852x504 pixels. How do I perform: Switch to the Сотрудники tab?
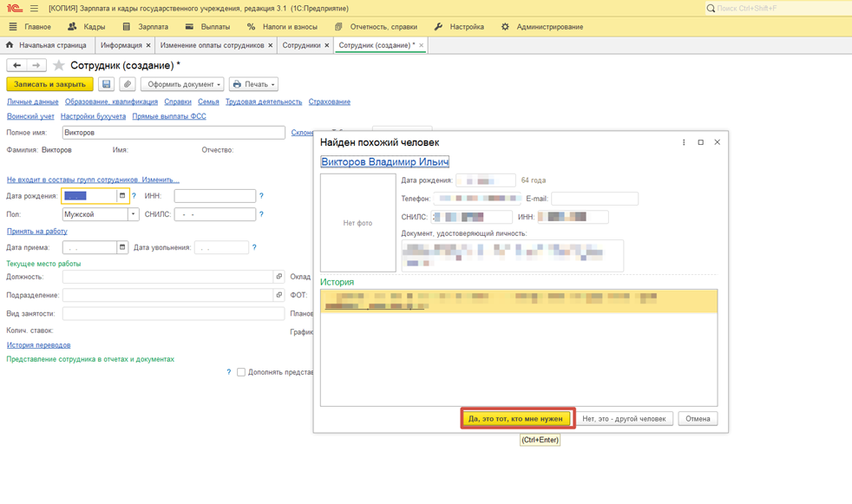[x=302, y=46]
